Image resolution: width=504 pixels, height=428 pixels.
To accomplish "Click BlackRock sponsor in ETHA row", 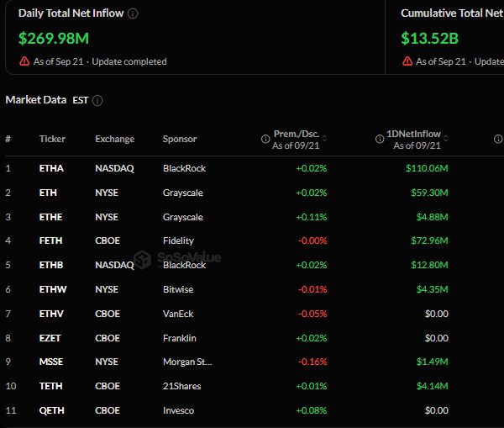I will (184, 168).
